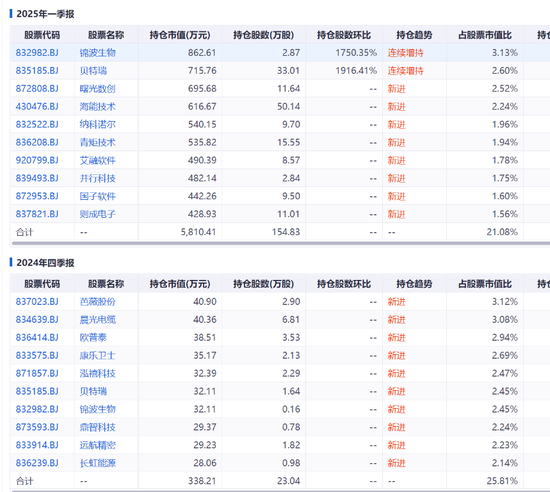
Task: Open 晨光电缆 stock name link
Action: tap(98, 319)
